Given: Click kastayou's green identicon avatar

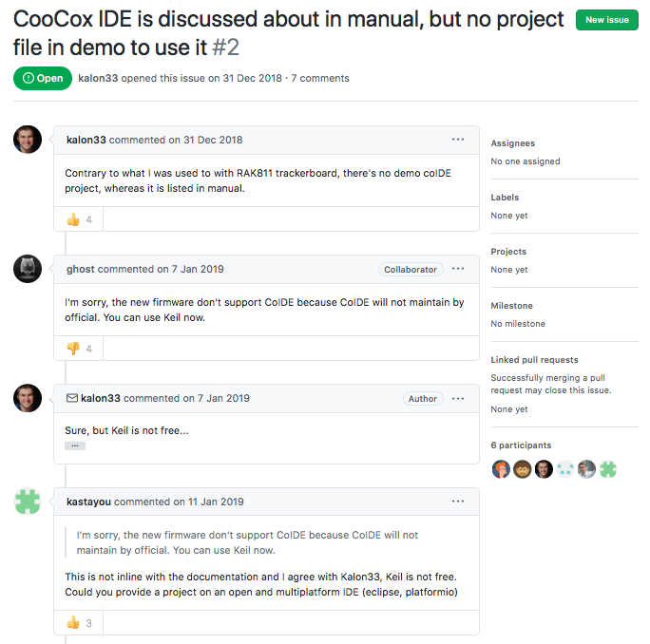Looking at the screenshot, I should pyautogui.click(x=28, y=502).
